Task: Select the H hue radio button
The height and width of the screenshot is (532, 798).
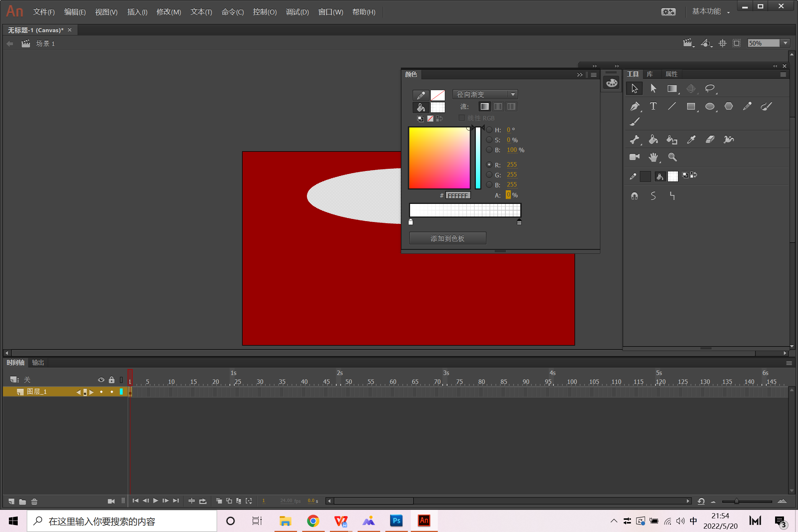Action: click(x=489, y=130)
